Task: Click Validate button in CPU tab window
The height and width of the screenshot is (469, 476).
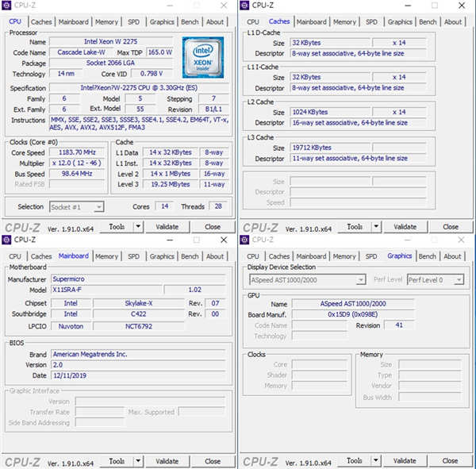Action: pyautogui.click(x=167, y=227)
